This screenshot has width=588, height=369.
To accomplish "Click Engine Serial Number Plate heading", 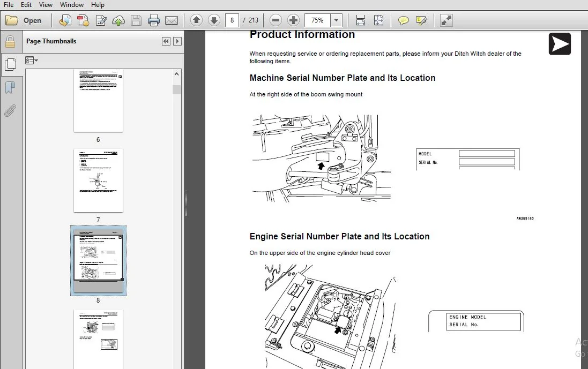I will pos(339,236).
